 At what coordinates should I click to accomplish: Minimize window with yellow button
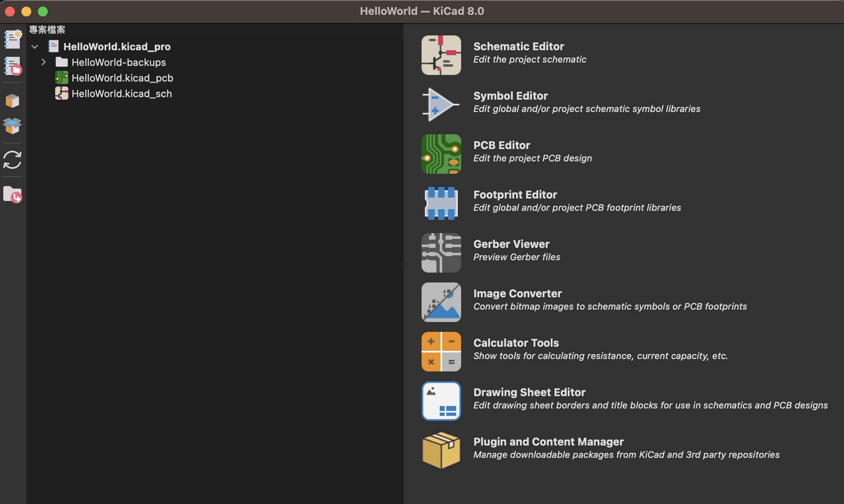point(26,12)
